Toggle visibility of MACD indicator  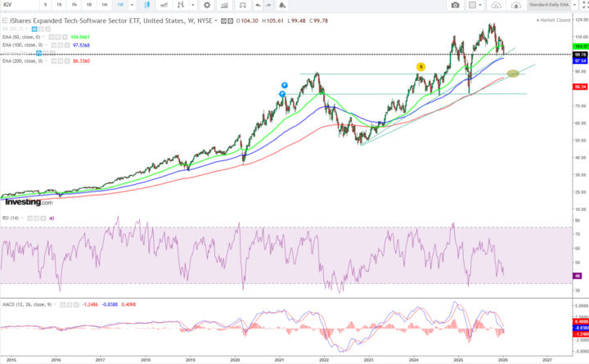tap(63, 304)
